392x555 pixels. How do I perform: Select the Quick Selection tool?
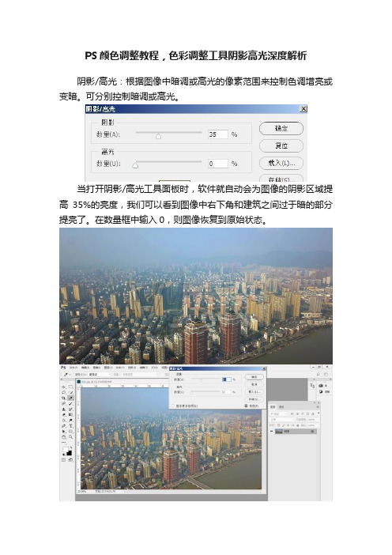coord(71,393)
